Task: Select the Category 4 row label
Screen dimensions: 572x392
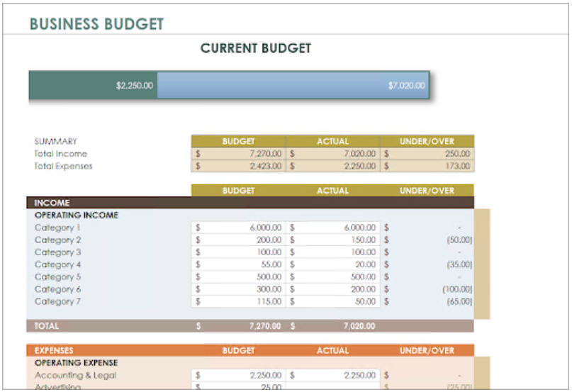Action: tap(58, 264)
